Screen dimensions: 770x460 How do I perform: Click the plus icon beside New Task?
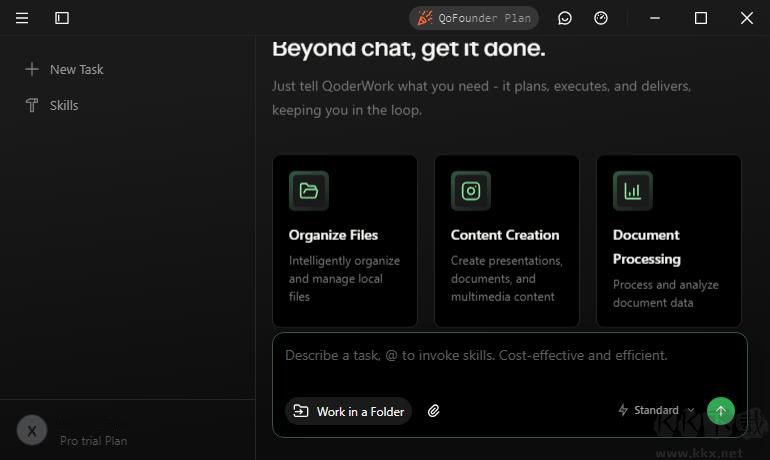pos(32,69)
